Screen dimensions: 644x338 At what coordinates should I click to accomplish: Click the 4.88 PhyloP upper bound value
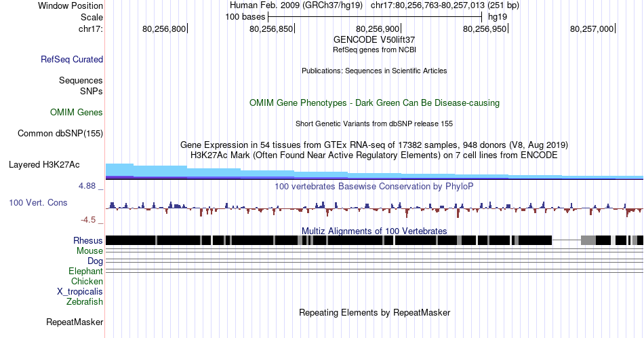tap(87, 186)
